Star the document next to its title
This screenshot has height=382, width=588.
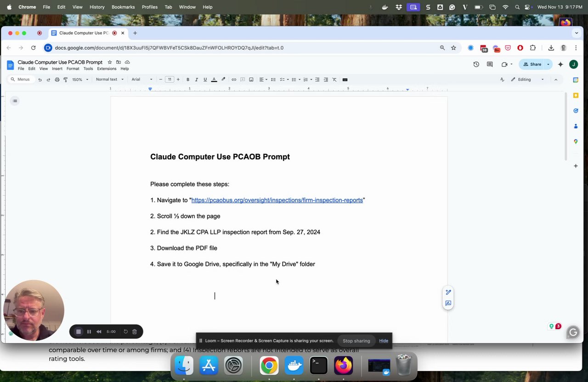tap(110, 62)
